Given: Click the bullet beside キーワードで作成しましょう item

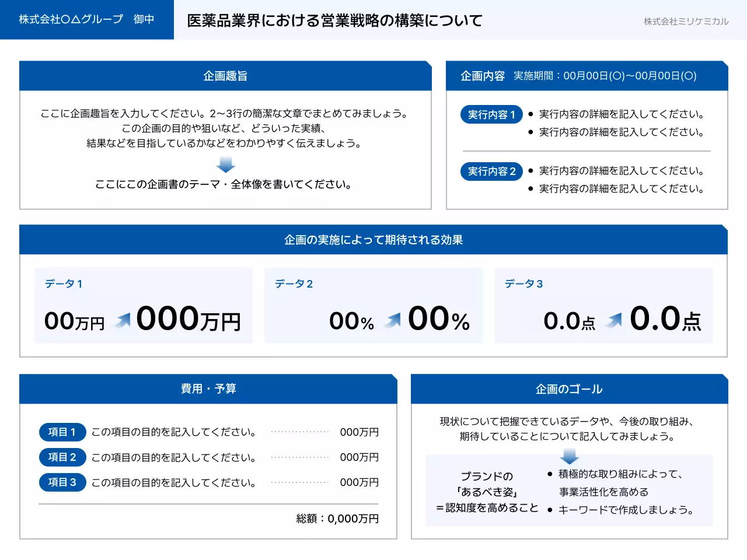Looking at the screenshot, I should 549,509.
